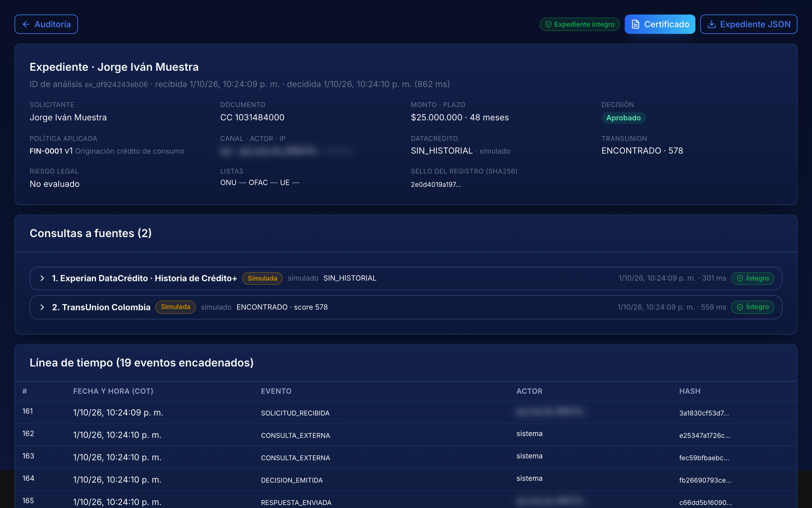812x508 pixels.
Task: Click RESPUESTA_ENVIADA event in row 165
Action: pyautogui.click(x=296, y=503)
